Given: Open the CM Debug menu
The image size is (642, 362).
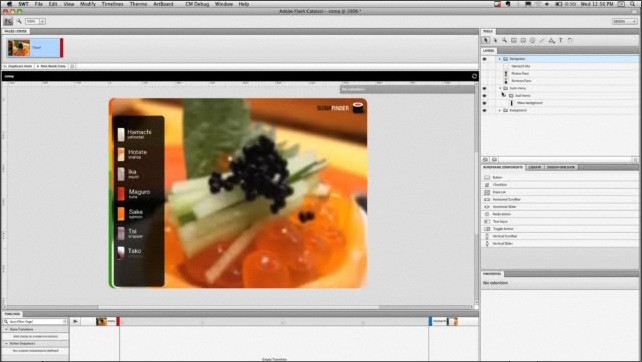Looking at the screenshot, I should 197,4.
